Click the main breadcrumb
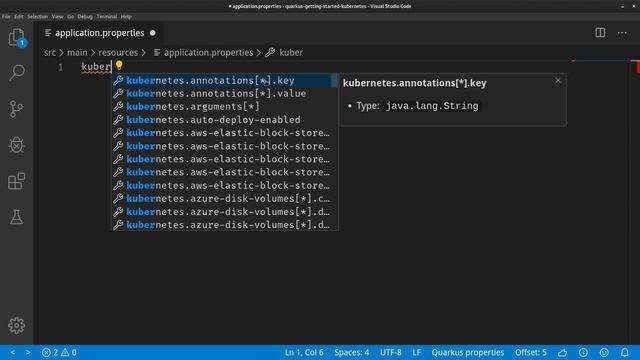 (77, 53)
